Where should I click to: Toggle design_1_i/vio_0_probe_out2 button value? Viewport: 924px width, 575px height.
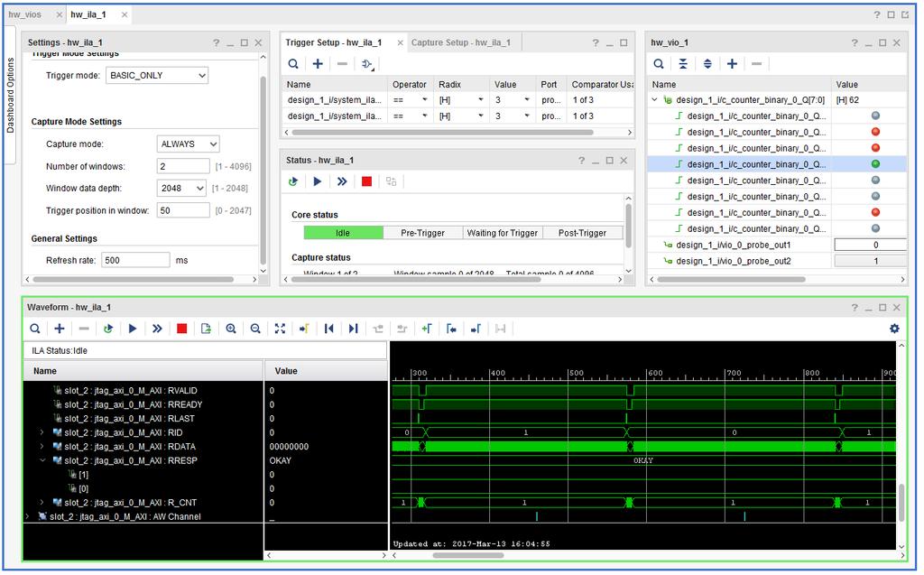[x=870, y=261]
